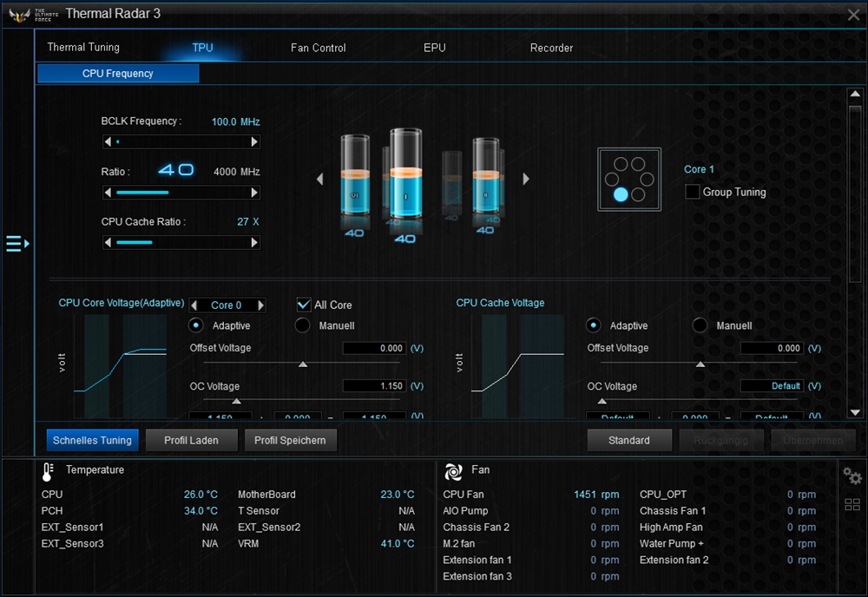Open Fan Control tab
This screenshot has width=868, height=597.
click(x=319, y=48)
